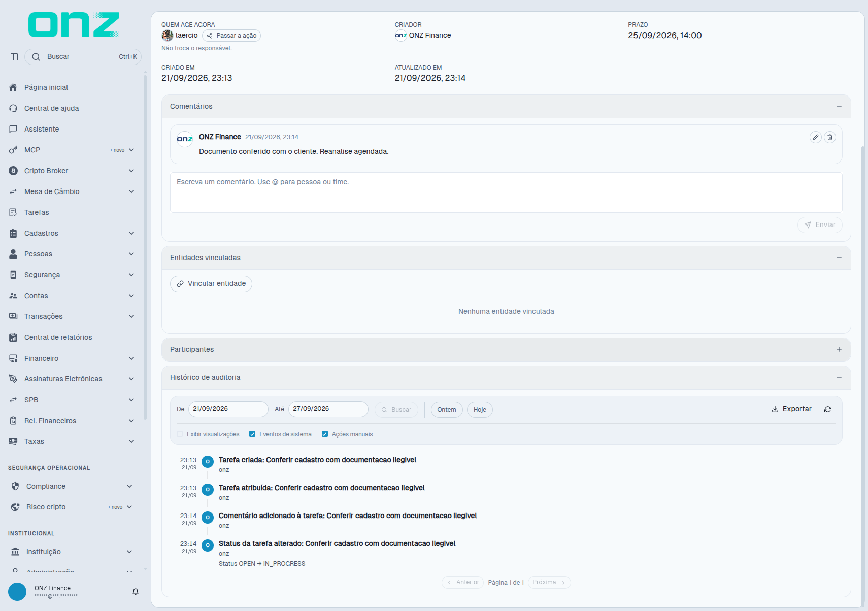Expand the Mesa de Câmbio menu

[x=72, y=191]
